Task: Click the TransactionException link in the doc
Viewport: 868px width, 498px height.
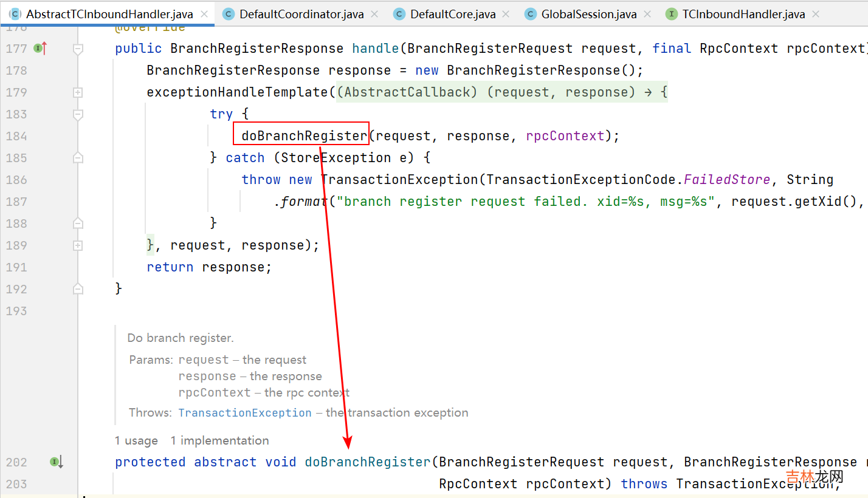Action: pyautogui.click(x=244, y=413)
